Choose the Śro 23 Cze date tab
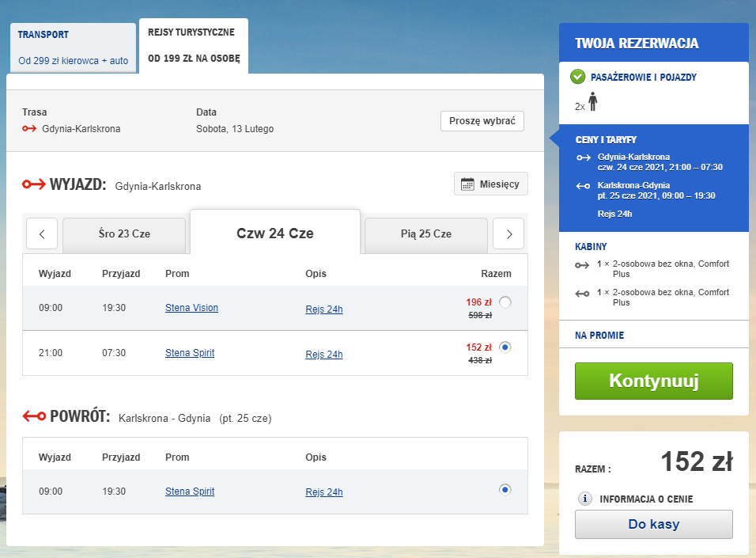This screenshot has width=756, height=558. [x=124, y=234]
